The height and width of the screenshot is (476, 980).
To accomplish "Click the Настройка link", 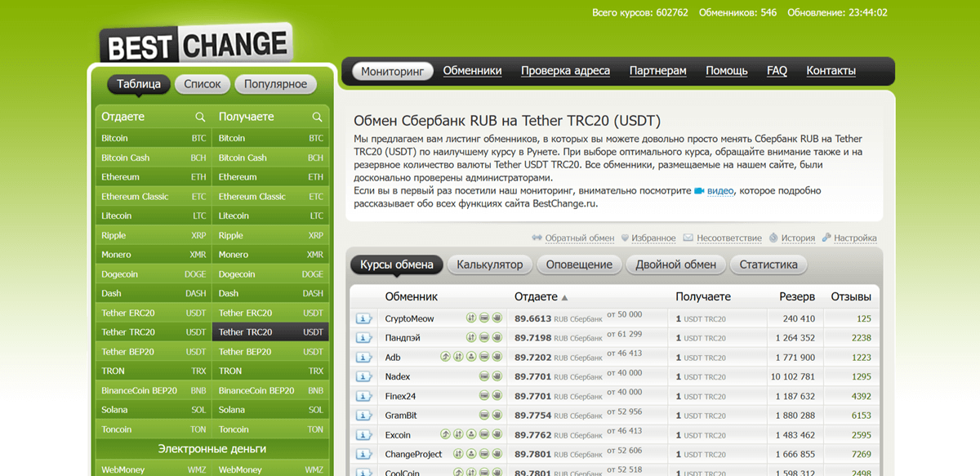I will click(x=855, y=238).
